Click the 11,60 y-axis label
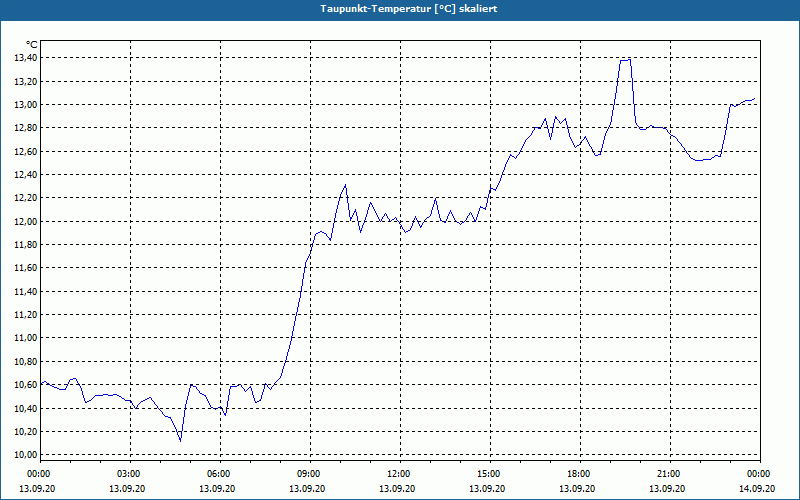Image resolution: width=800 pixels, height=500 pixels. pyautogui.click(x=25, y=268)
